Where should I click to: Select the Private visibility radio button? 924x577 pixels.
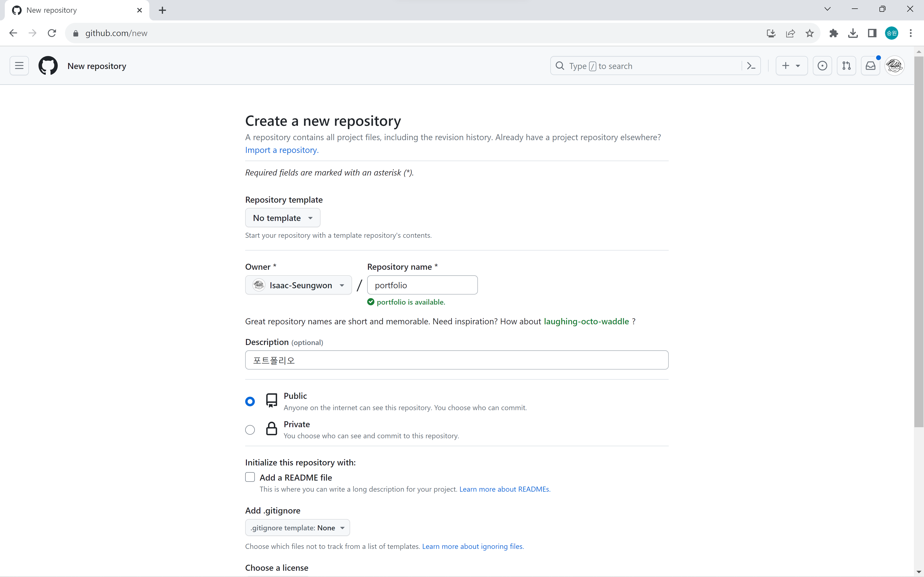coord(250,430)
